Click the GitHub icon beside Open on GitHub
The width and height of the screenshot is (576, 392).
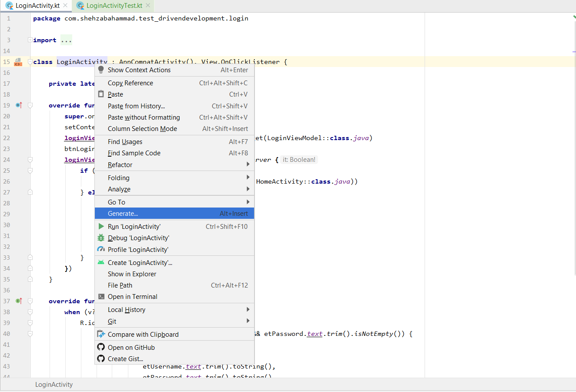(x=101, y=347)
